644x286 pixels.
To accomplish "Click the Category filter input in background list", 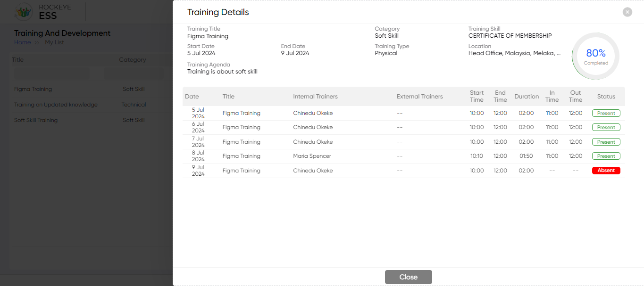I will pos(134,73).
